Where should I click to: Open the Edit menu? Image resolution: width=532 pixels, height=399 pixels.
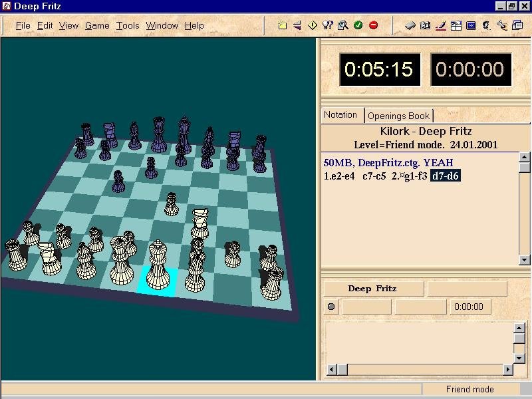pos(45,26)
